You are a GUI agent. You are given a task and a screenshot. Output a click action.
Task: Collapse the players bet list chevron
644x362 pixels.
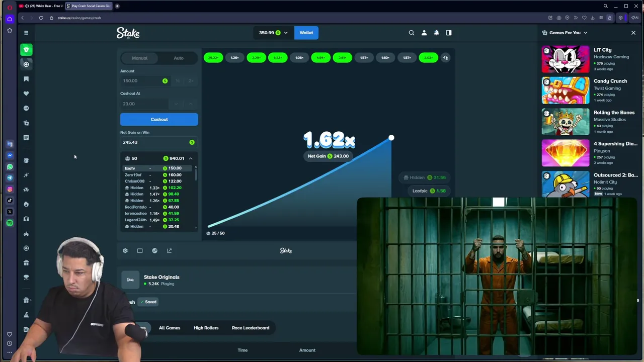click(x=191, y=158)
